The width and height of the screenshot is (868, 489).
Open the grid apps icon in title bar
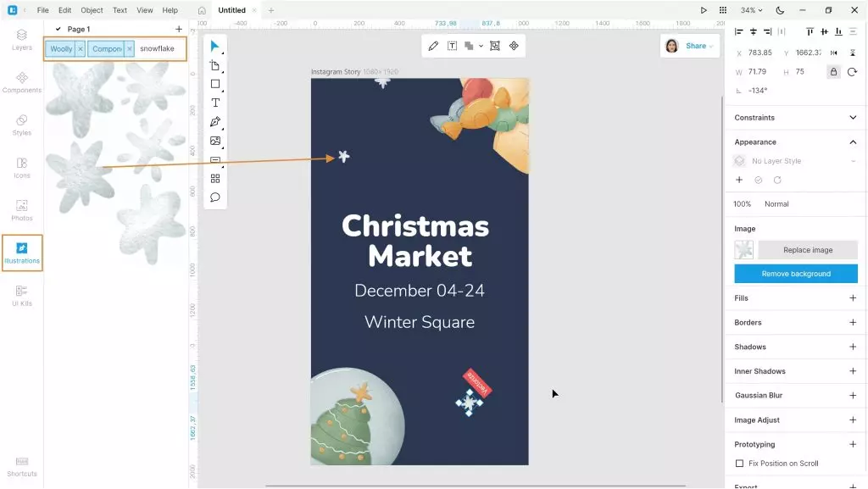tap(723, 10)
